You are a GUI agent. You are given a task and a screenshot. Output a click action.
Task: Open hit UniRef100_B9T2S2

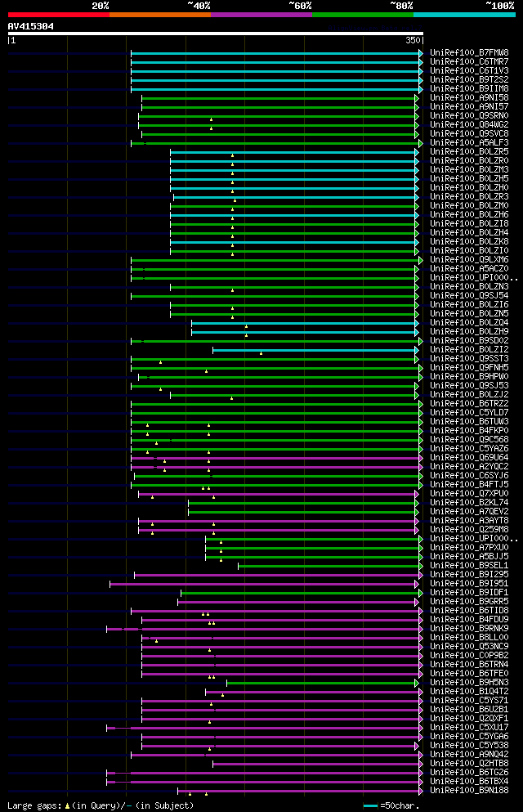click(469, 80)
